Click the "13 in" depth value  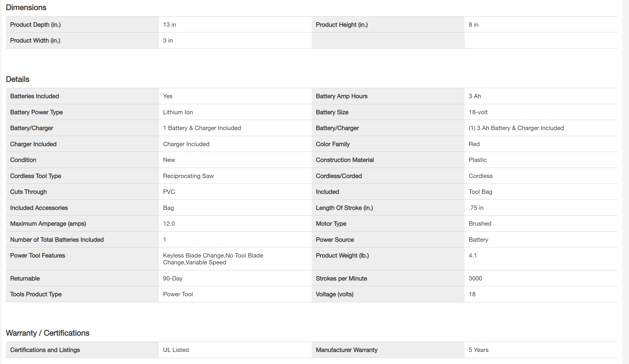[x=169, y=25]
